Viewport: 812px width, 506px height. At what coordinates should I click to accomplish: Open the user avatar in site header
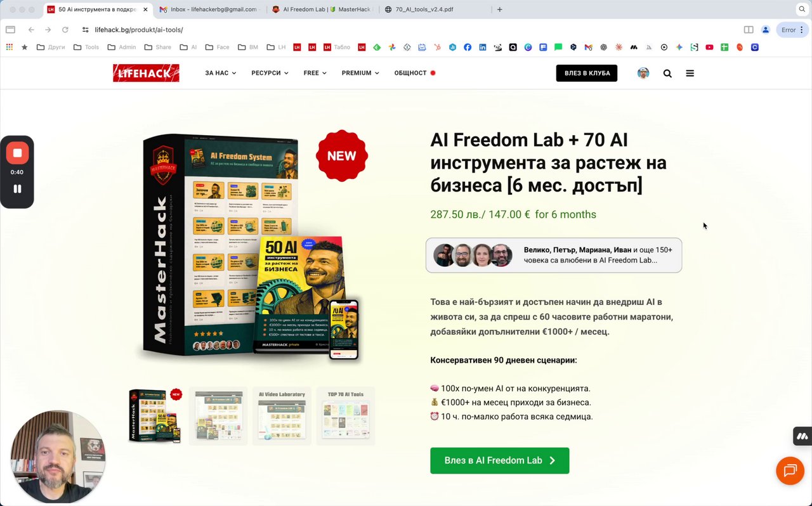pos(643,73)
